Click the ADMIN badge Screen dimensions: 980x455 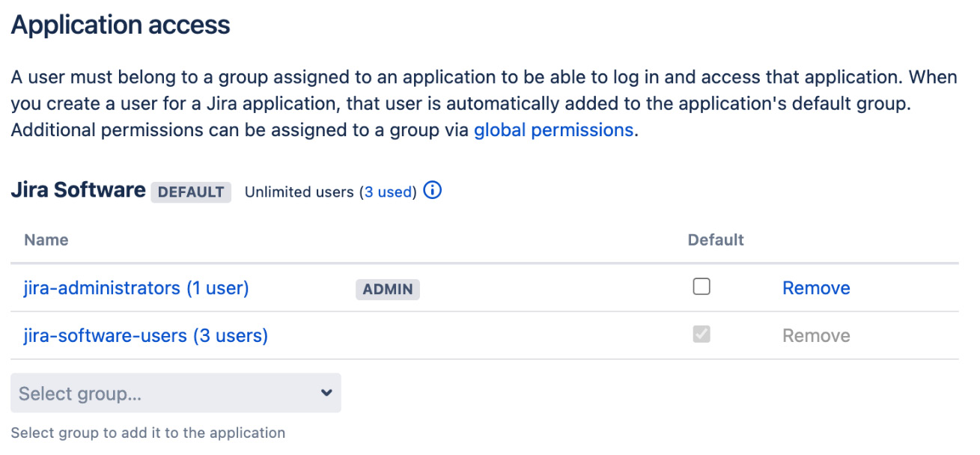point(387,288)
